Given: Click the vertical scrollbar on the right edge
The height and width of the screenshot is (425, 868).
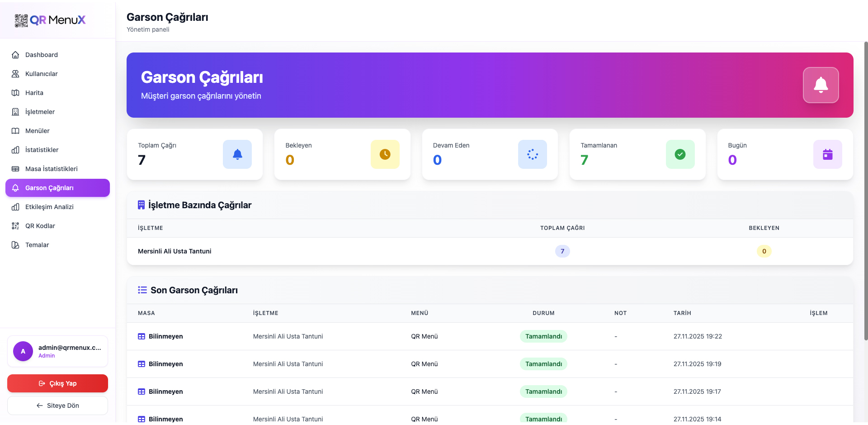Looking at the screenshot, I should 865,190.
